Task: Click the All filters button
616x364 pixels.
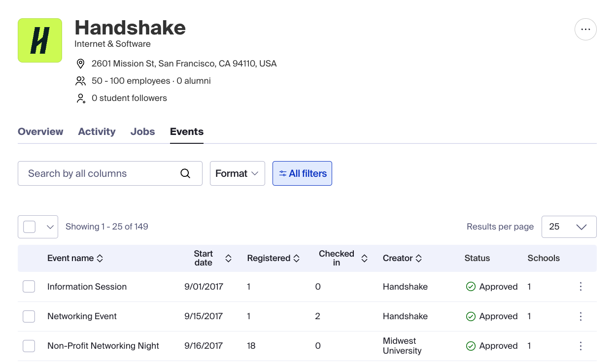Action: 302,173
